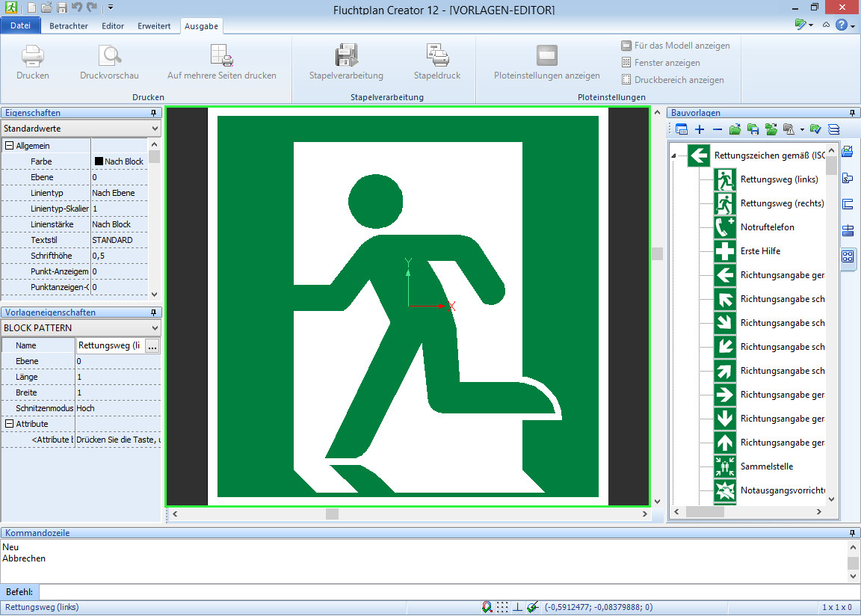Select Notausgangsvorrichtung entry in the tree

[x=783, y=490]
